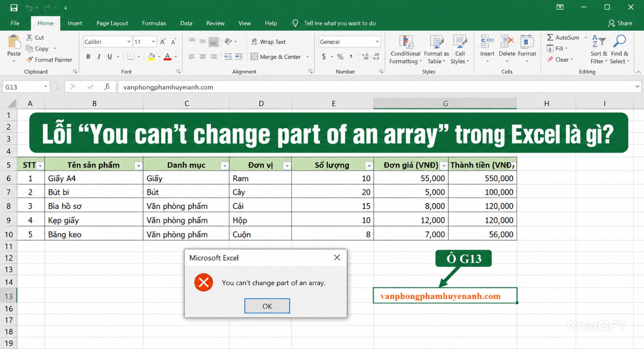Click the formula bar text
Screen dimensions: 644x349
[x=168, y=87]
